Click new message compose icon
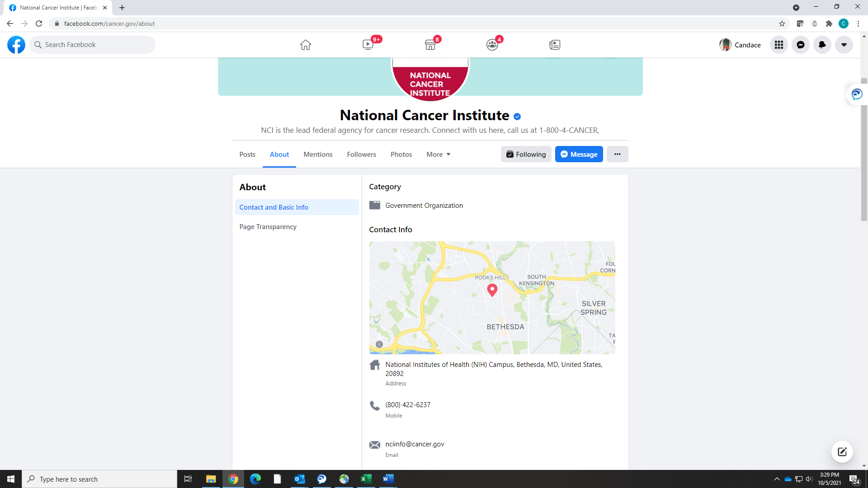This screenshot has height=488, width=868. pyautogui.click(x=842, y=452)
